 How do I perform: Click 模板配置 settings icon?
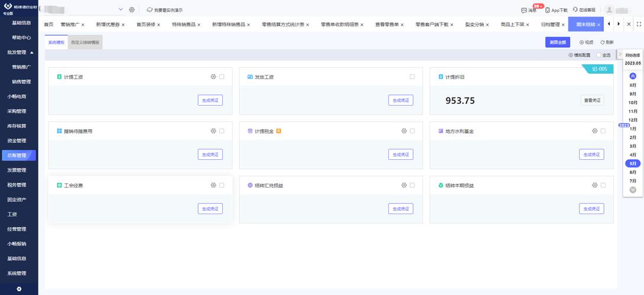[571, 55]
